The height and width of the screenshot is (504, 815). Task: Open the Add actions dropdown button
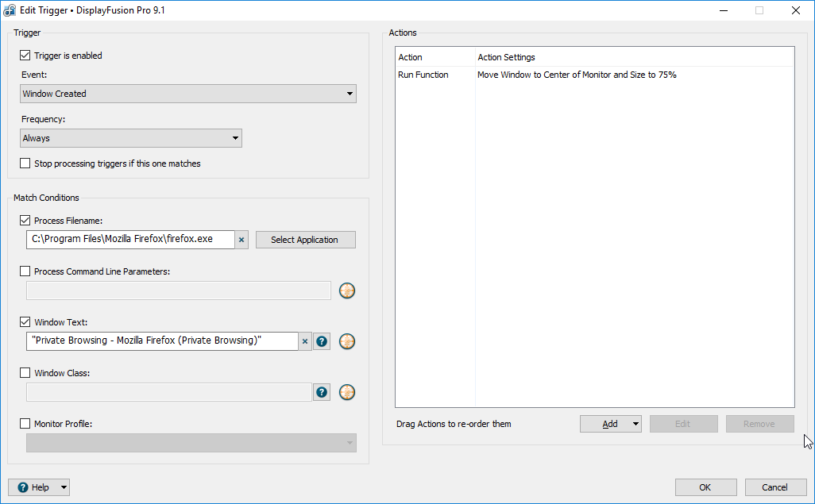pos(610,424)
